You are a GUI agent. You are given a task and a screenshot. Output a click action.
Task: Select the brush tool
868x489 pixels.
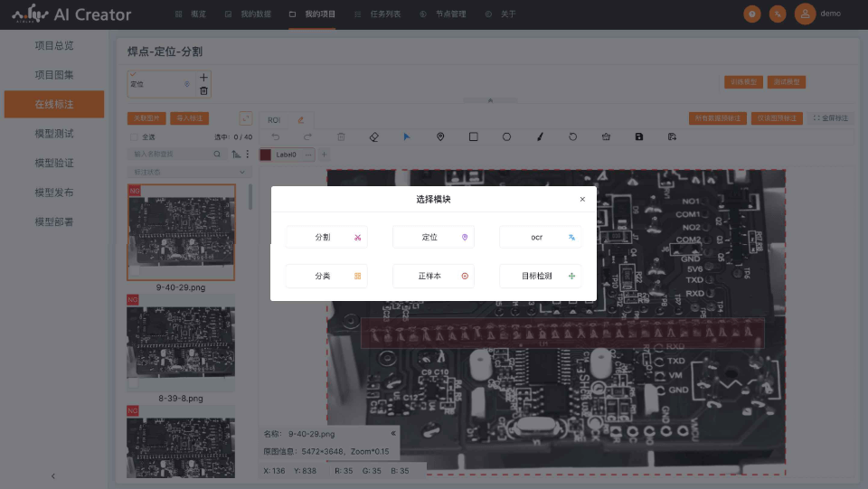tap(540, 136)
